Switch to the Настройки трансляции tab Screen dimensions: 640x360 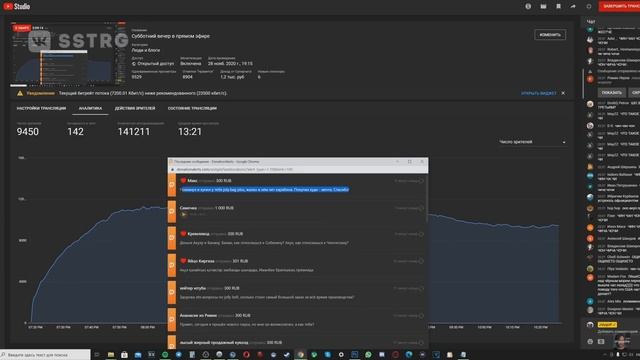point(41,108)
